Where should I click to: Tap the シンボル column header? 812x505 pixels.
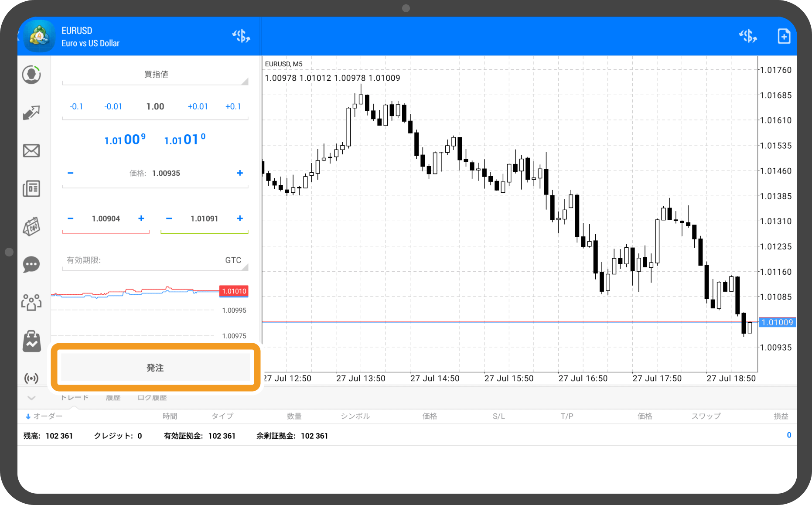click(x=355, y=416)
